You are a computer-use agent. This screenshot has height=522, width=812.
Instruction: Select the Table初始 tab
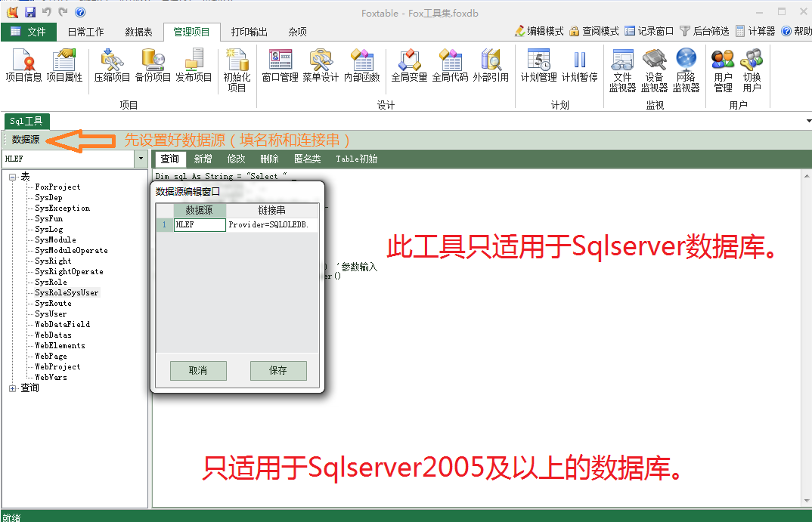tap(357, 159)
